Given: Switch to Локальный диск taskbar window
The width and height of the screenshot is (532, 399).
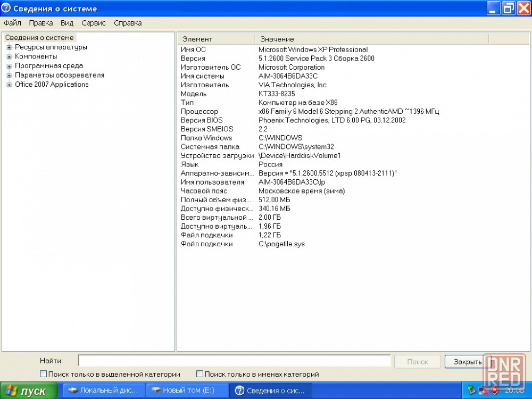Looking at the screenshot, I should click(104, 390).
